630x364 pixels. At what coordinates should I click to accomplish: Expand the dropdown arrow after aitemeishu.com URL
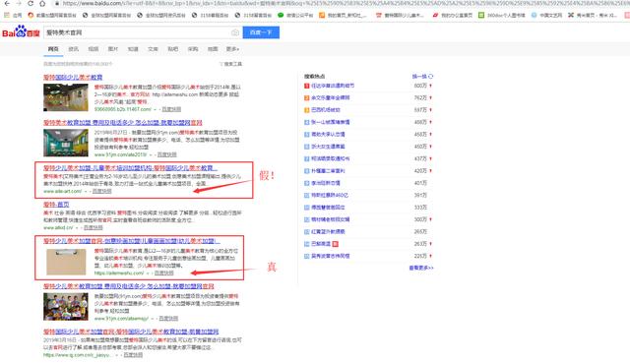[148, 273]
